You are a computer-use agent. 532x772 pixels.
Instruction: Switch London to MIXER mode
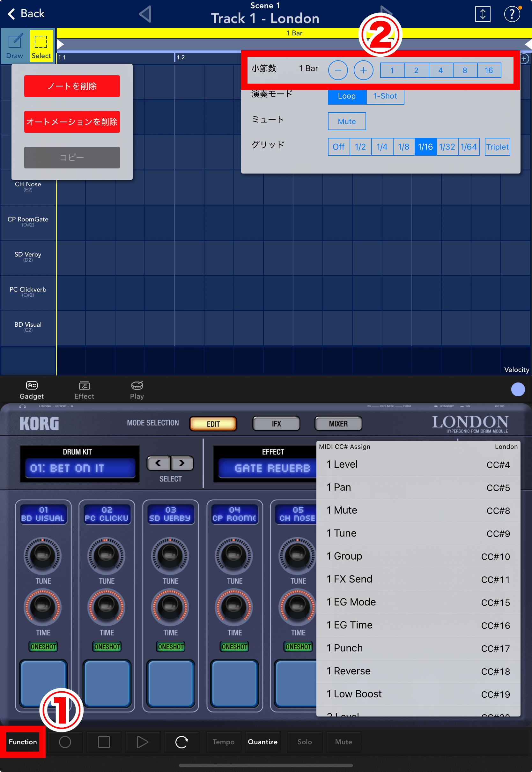[338, 424]
